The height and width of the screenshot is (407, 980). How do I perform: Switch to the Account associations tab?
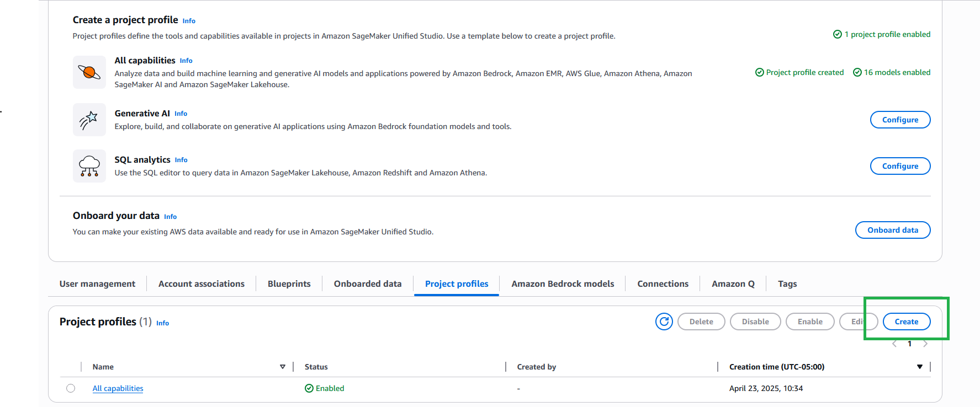[x=202, y=283]
